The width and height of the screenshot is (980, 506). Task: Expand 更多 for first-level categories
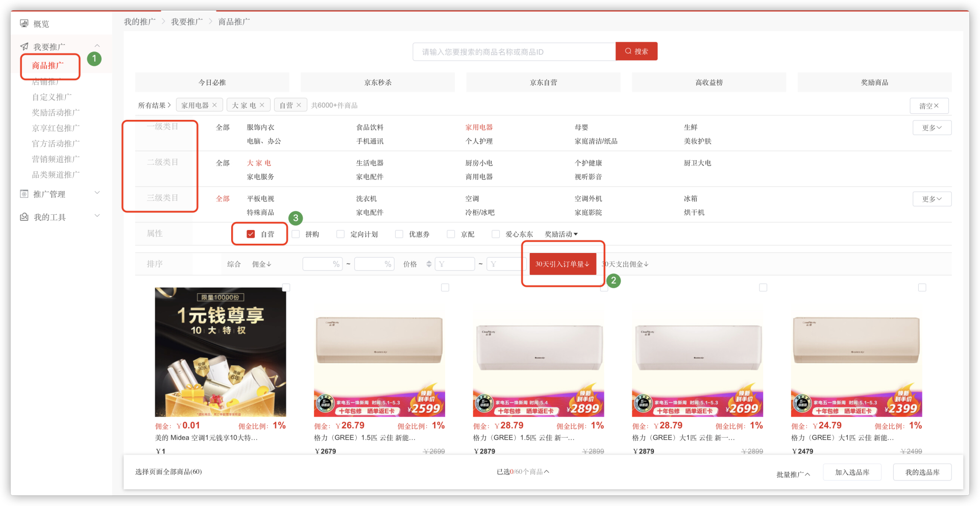click(932, 128)
